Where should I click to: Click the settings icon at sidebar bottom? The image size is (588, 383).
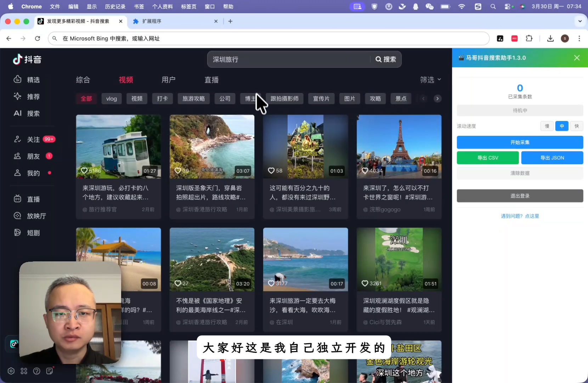coord(11,371)
